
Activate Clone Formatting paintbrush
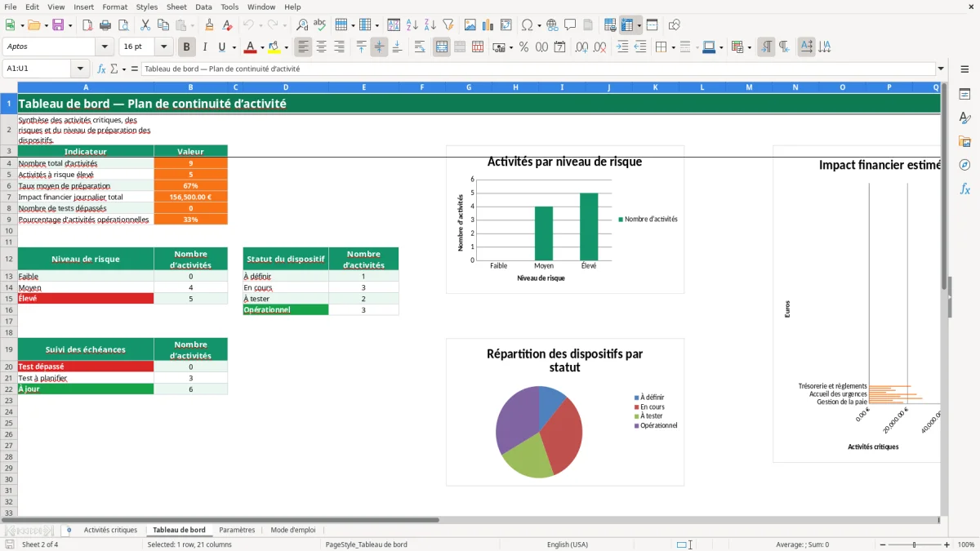pyautogui.click(x=210, y=25)
